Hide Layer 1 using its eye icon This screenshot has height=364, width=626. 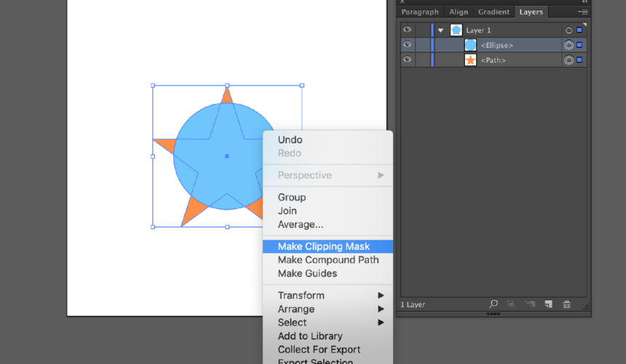point(407,30)
